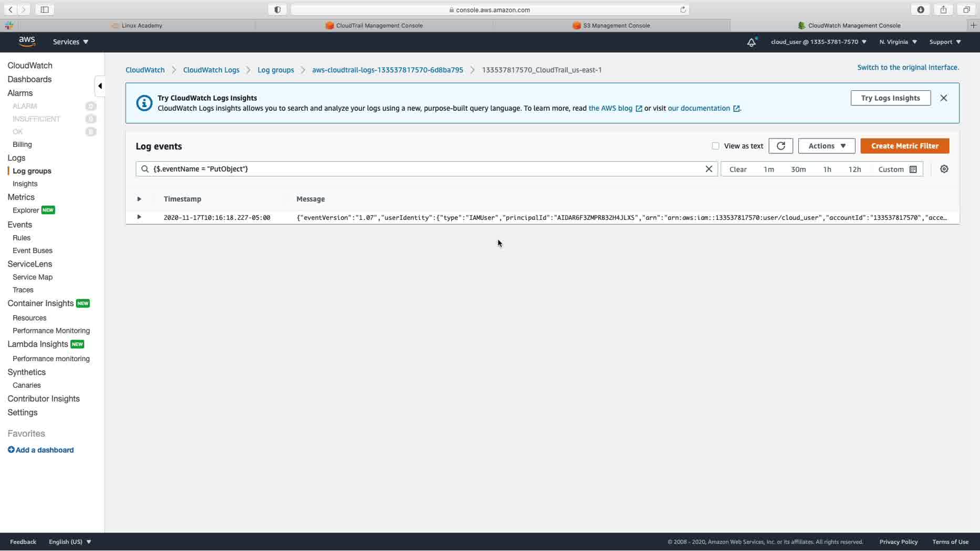
Task: Open the Services dropdown menu
Action: (70, 42)
